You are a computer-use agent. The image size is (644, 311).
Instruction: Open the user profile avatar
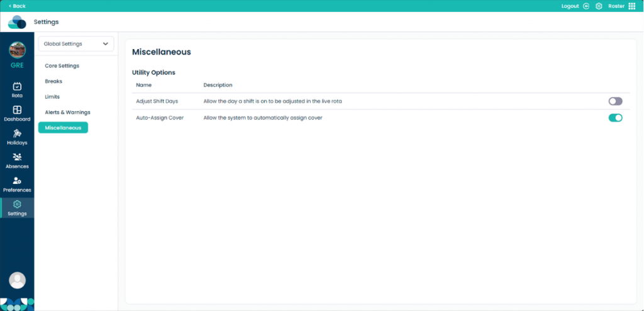17,281
